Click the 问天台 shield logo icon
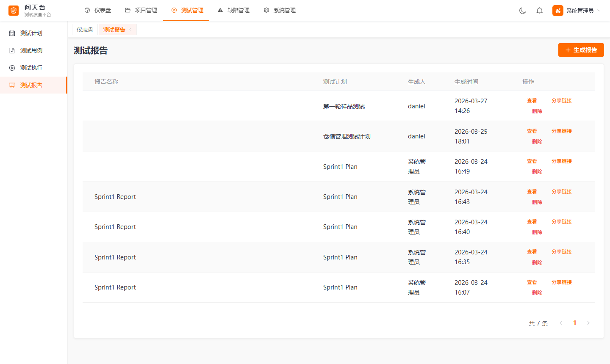 [x=14, y=11]
